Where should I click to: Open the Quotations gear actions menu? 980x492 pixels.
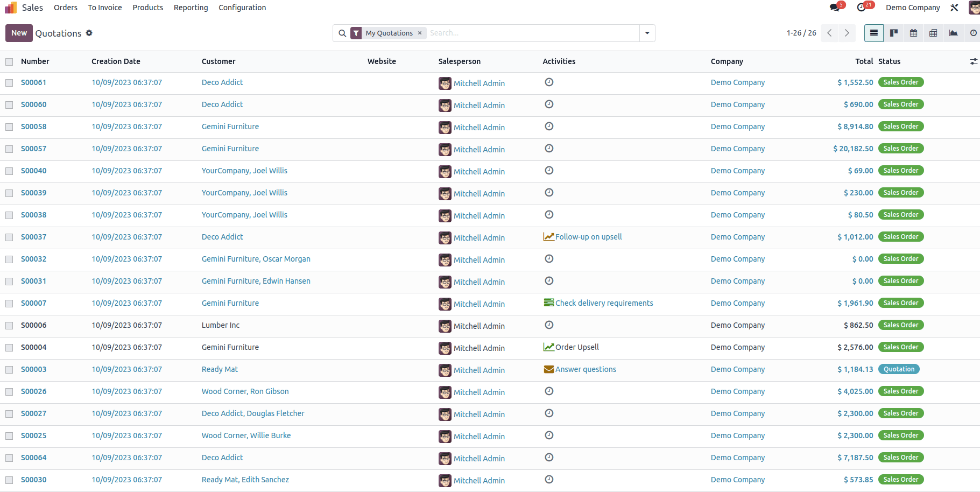(89, 33)
